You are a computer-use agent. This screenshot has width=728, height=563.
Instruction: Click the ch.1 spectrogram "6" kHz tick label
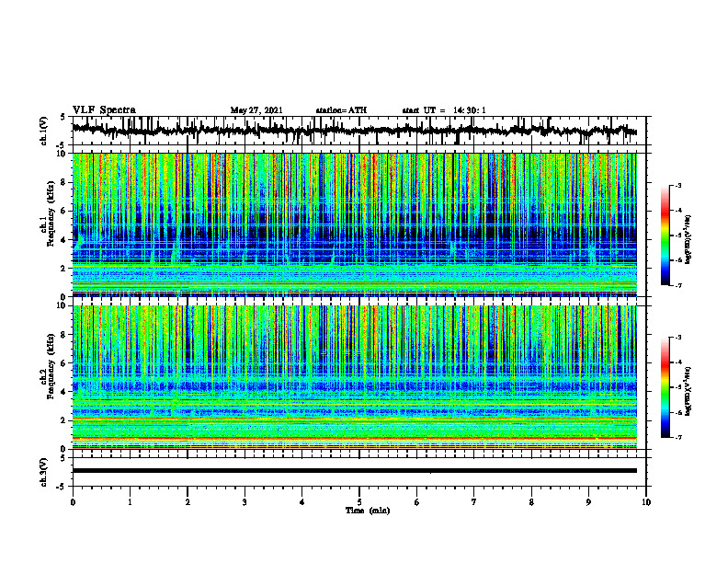64,211
